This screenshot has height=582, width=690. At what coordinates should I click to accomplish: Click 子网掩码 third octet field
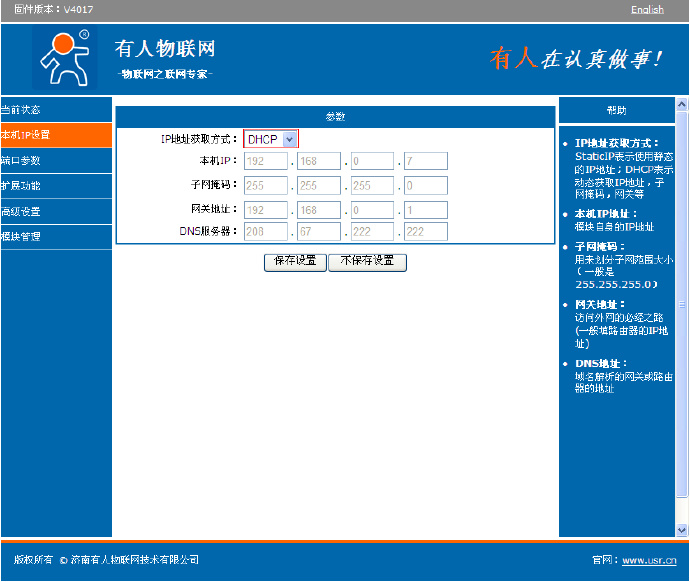[372, 186]
